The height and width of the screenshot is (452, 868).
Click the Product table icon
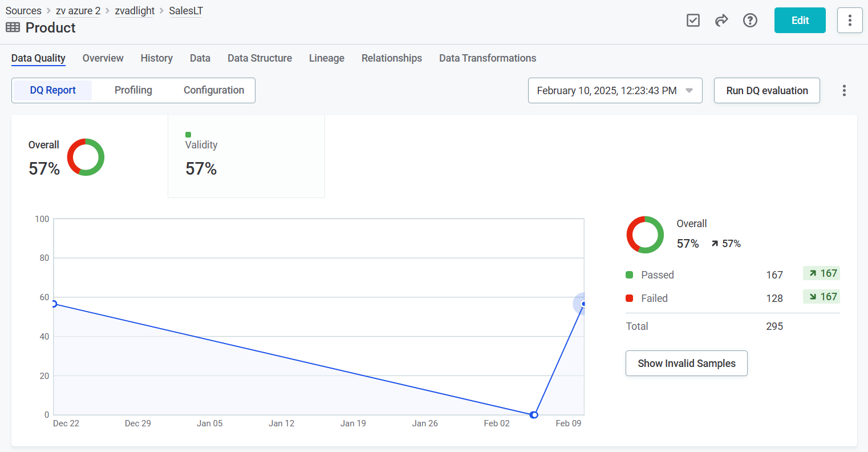click(x=13, y=27)
